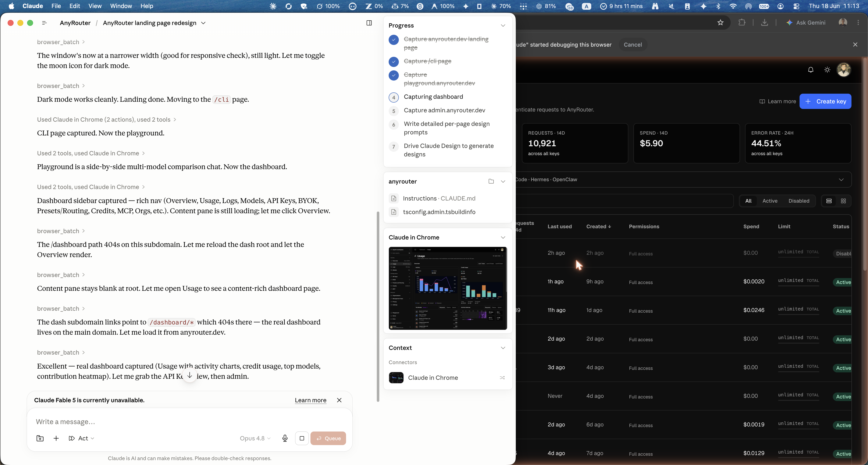Viewport: 868px width, 465px height.
Task: Close the debugging notification bar in Chrome
Action: click(855, 45)
